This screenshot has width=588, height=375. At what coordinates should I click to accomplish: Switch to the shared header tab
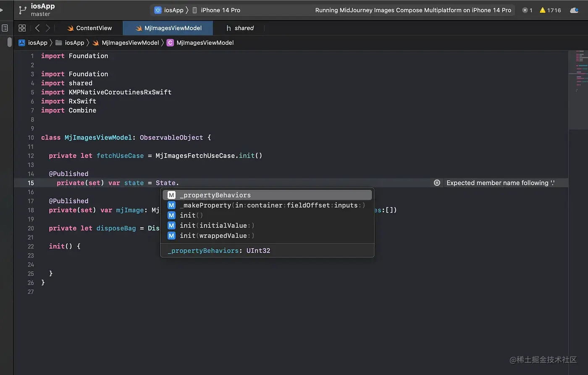[240, 28]
